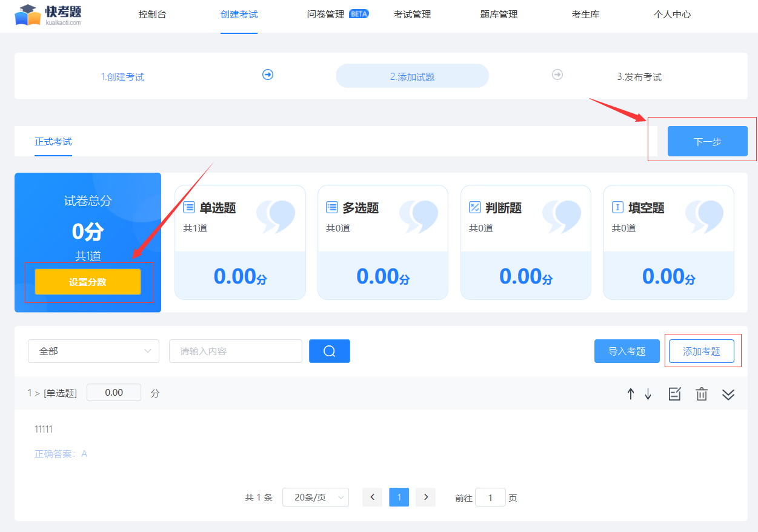The height and width of the screenshot is (532, 758).
Task: Click the magnifier search button
Action: pyautogui.click(x=329, y=351)
